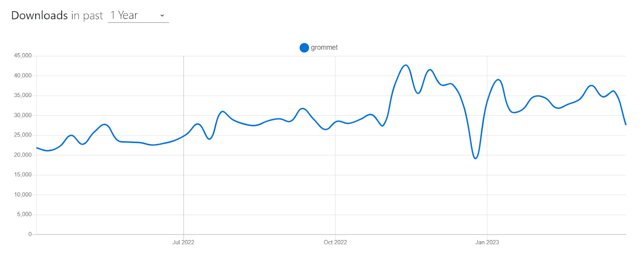
Task: Click the line where it crosses Oct 2022 gridline
Action: coord(335,122)
